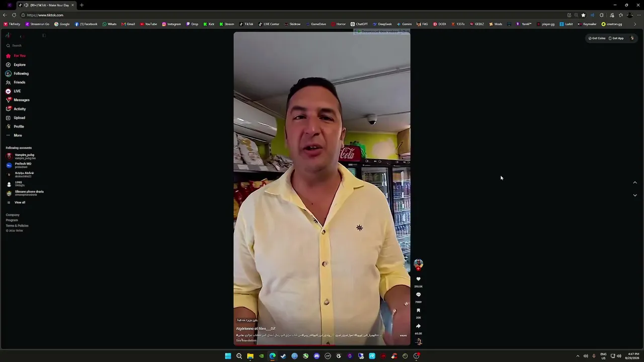The width and height of the screenshot is (644, 362).
Task: Open the creators.gg bookmark
Action: [x=612, y=24]
